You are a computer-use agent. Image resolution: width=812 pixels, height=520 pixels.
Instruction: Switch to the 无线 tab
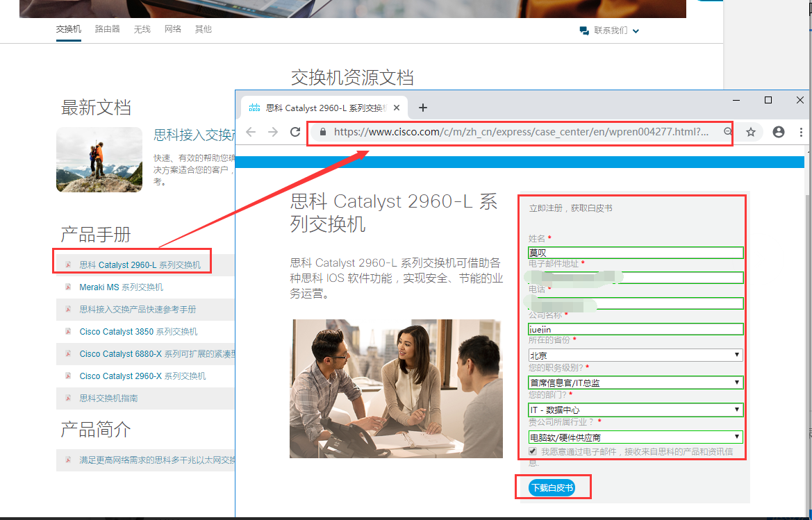142,29
